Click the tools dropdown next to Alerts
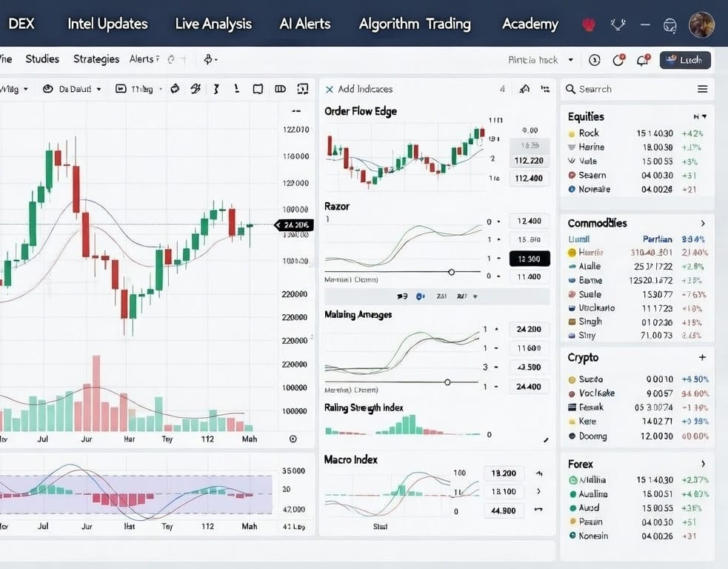 (210, 59)
